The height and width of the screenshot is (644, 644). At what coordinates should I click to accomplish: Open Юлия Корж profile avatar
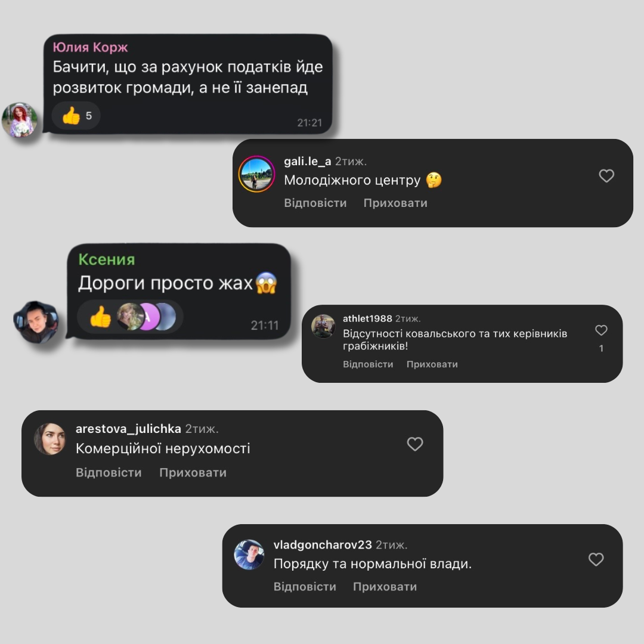pos(20,120)
